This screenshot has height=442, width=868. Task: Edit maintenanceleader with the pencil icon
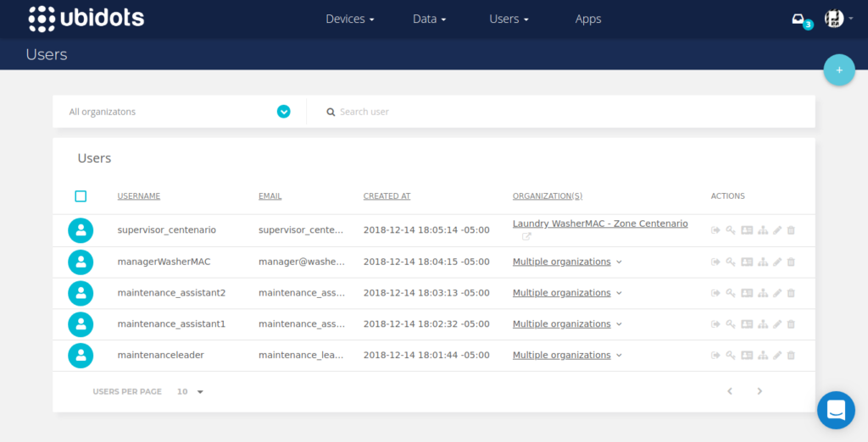pyautogui.click(x=777, y=355)
